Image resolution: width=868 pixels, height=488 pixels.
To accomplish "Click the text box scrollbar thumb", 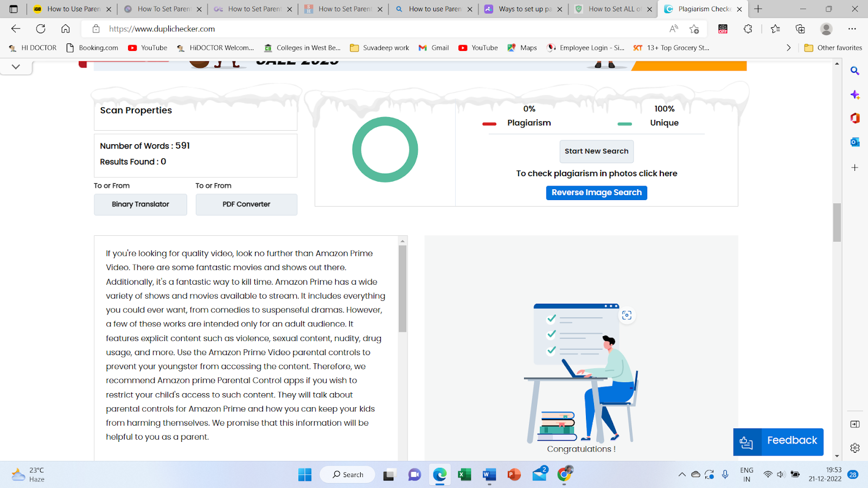I will pos(403,288).
